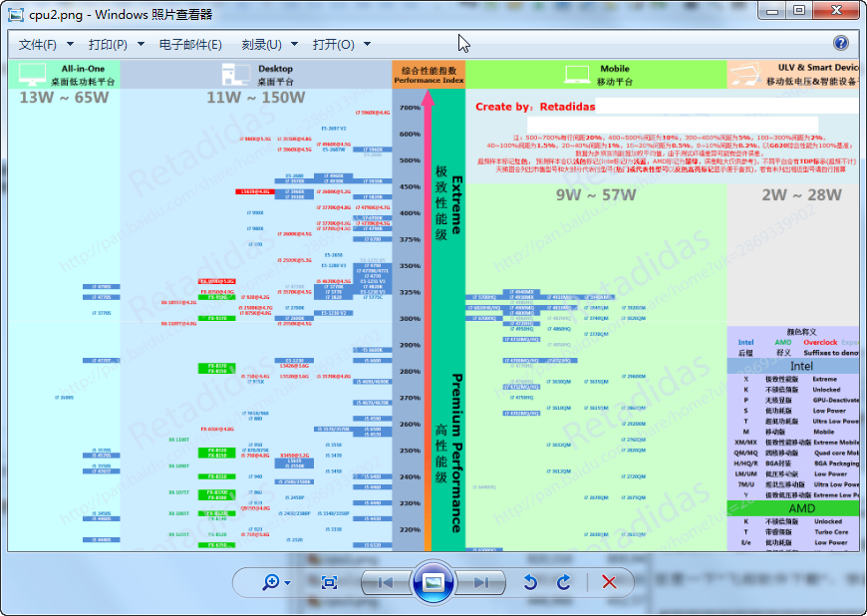Open the 打印(P) menu
This screenshot has height=616, width=867.
click(116, 45)
